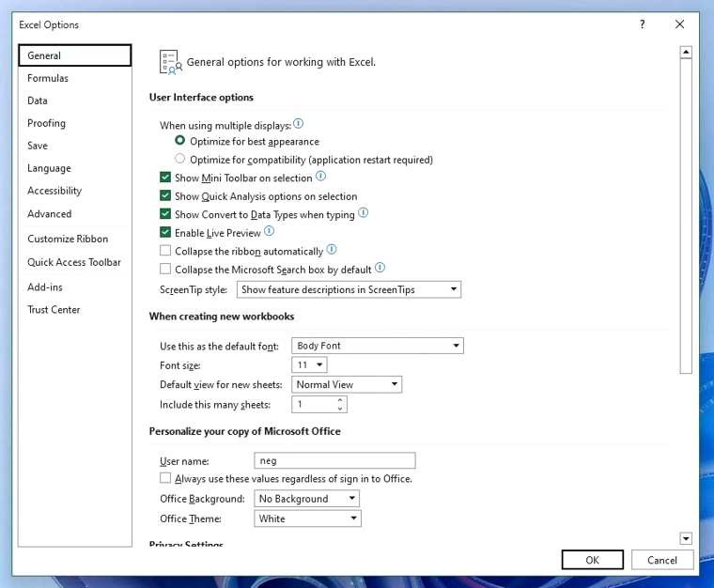Image resolution: width=714 pixels, height=588 pixels.
Task: Enable Collapse the ribbon automatically
Action: [x=165, y=251]
